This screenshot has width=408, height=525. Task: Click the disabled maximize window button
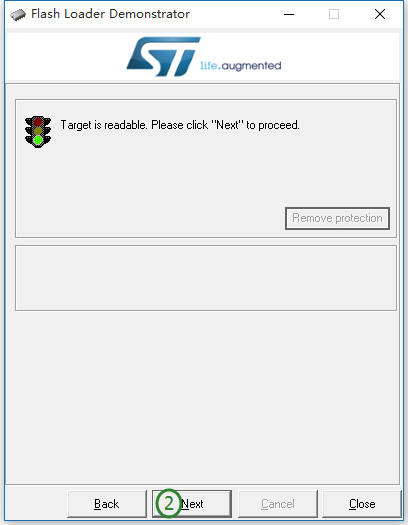[334, 14]
